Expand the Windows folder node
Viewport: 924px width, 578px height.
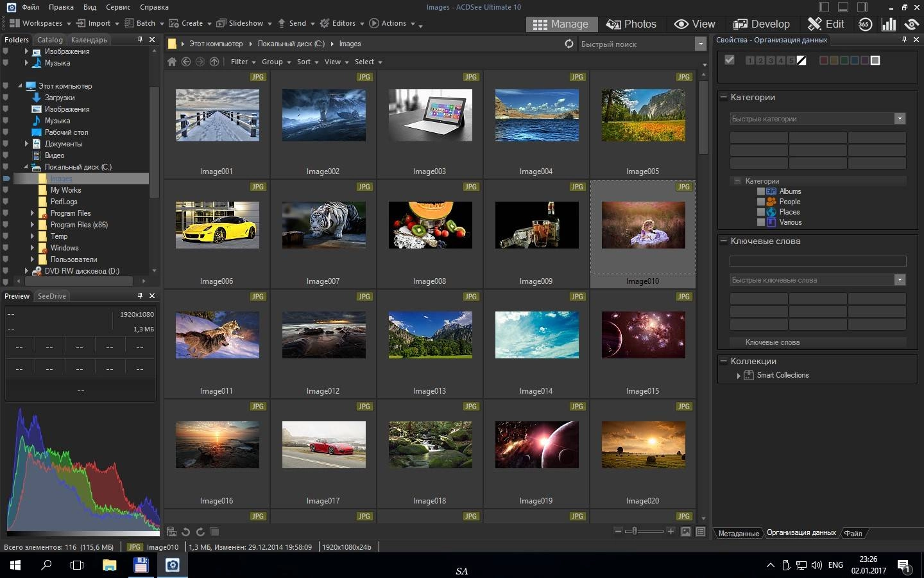tap(32, 248)
